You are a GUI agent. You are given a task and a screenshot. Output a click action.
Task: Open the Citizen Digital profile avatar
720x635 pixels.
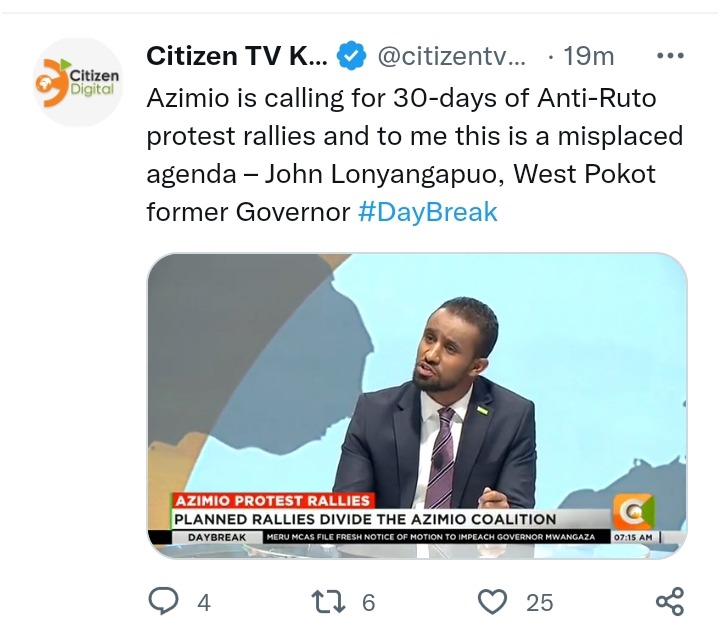point(78,82)
